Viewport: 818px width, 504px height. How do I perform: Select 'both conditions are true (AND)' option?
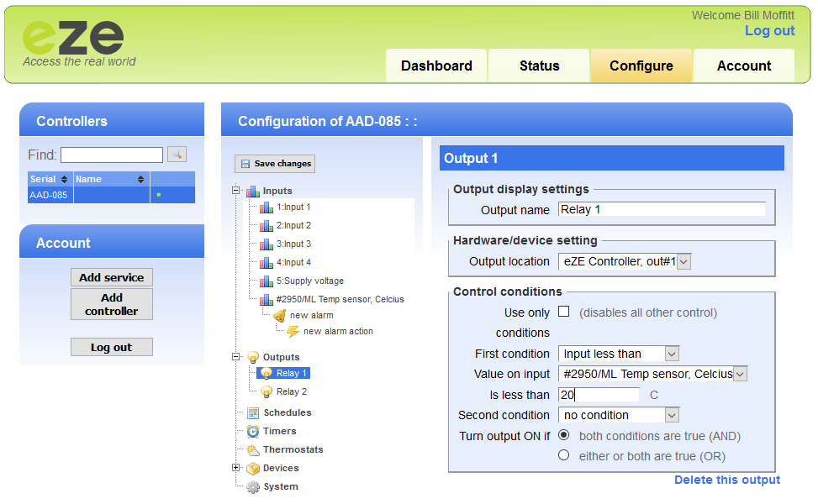click(564, 435)
